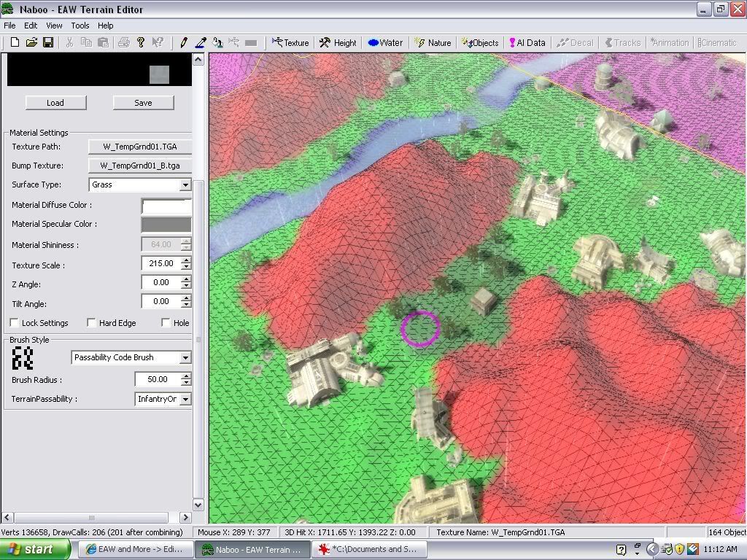This screenshot has width=747, height=560.
Task: Click the Print toolbar icon
Action: tap(124, 42)
